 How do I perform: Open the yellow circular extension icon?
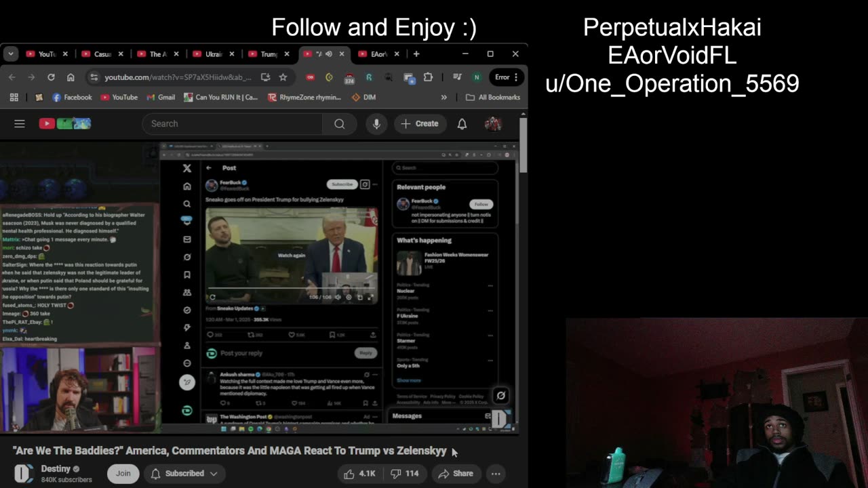click(x=329, y=77)
